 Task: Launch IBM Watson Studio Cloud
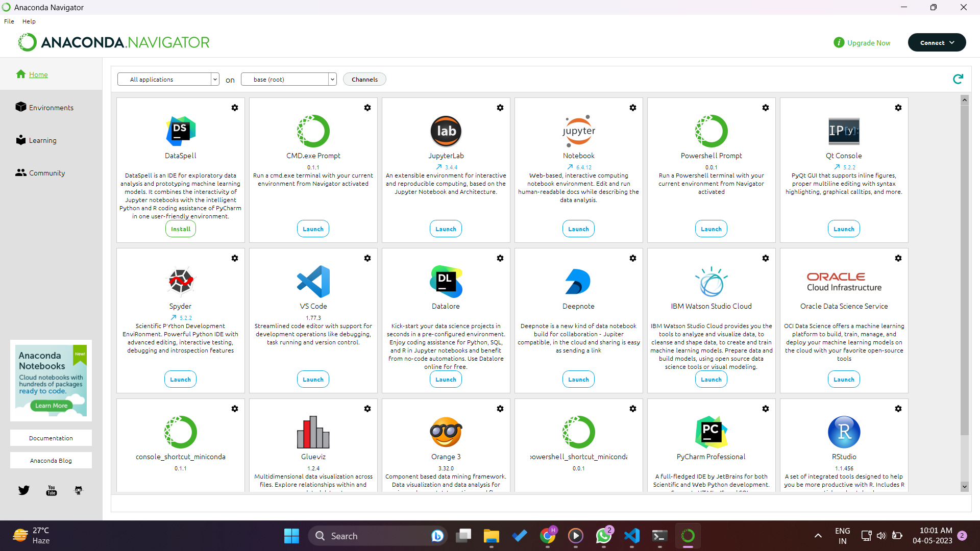(x=712, y=380)
